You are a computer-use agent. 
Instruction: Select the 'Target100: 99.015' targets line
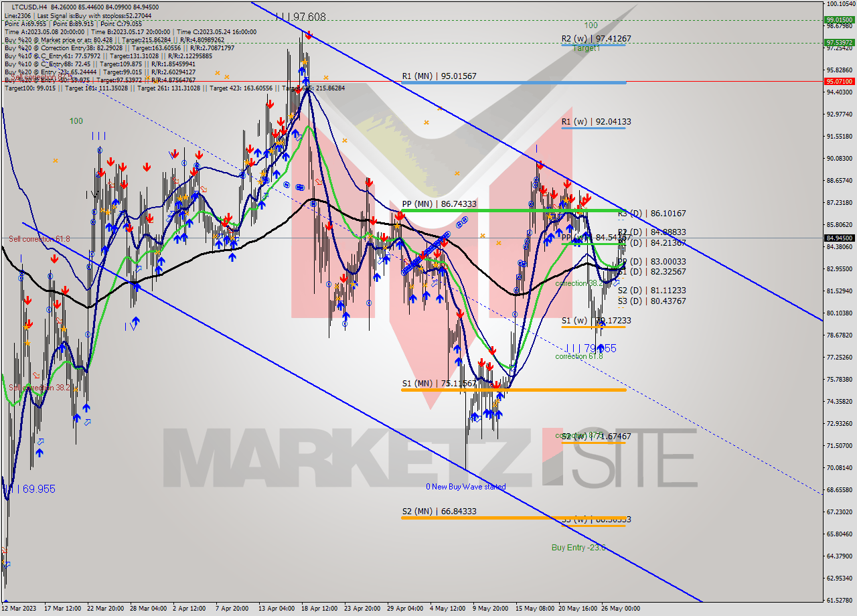[x=174, y=88]
